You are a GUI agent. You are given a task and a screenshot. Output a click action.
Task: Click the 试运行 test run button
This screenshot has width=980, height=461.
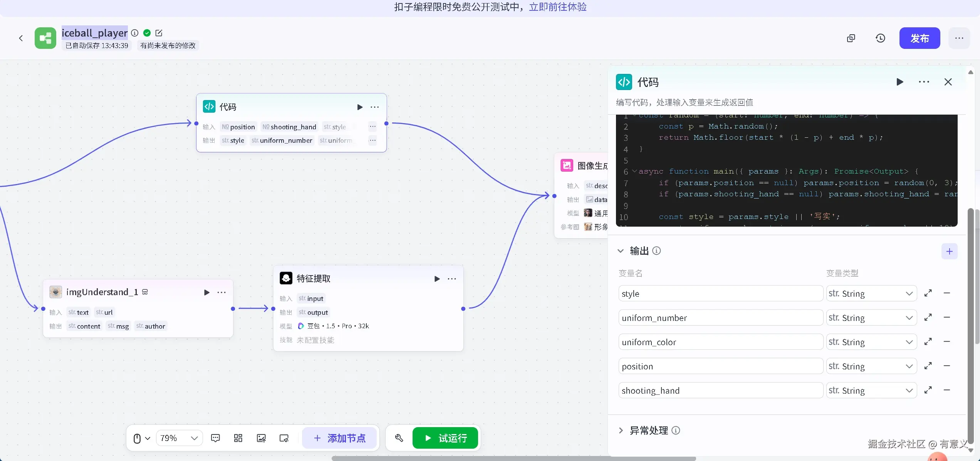coord(445,438)
